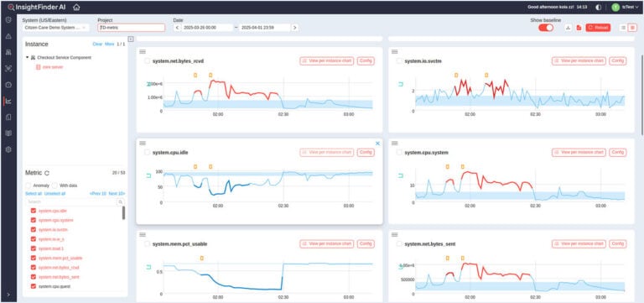Go to the home page icon

76,7
